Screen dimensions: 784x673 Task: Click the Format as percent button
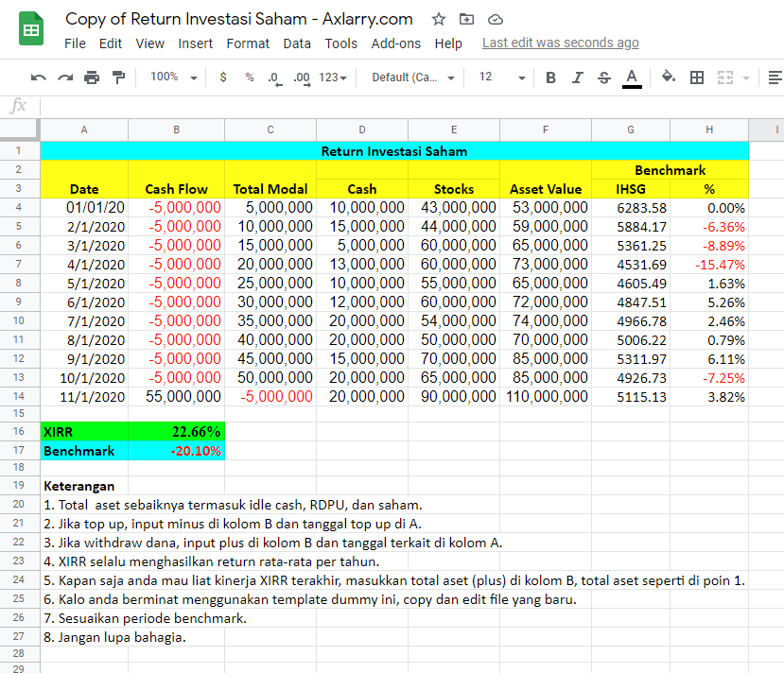250,78
